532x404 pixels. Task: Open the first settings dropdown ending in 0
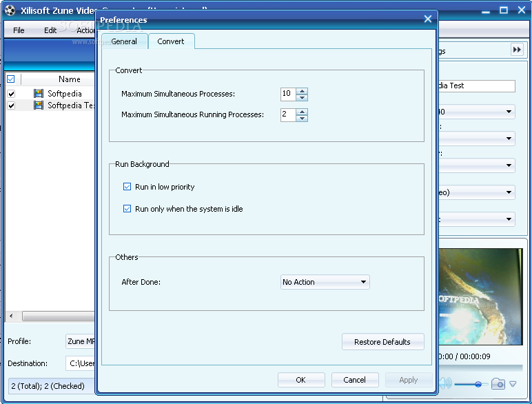tap(476, 112)
